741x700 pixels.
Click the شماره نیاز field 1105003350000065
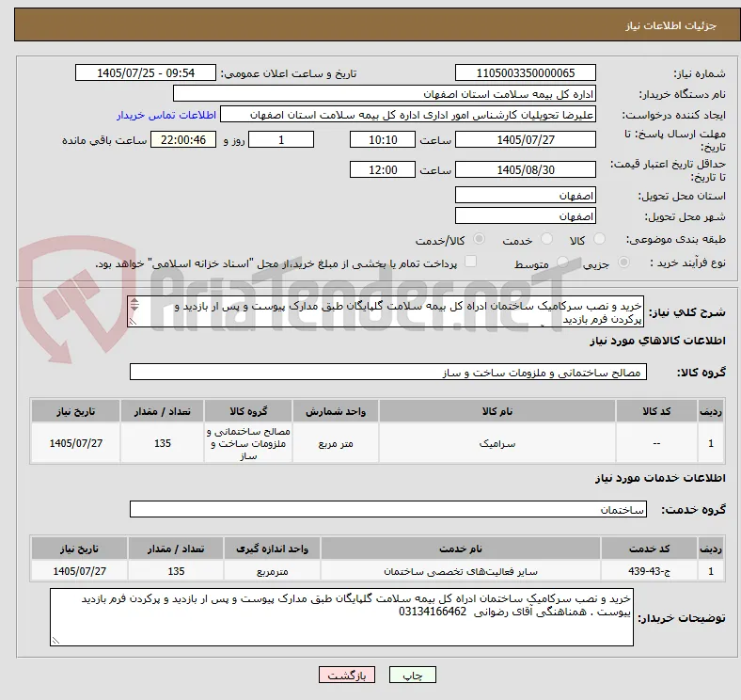tap(525, 72)
